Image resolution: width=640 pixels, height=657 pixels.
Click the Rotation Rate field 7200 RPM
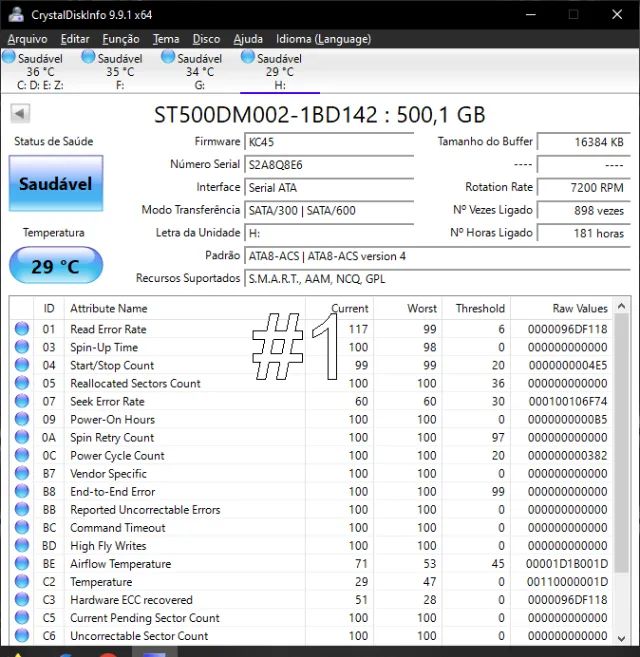coord(584,187)
